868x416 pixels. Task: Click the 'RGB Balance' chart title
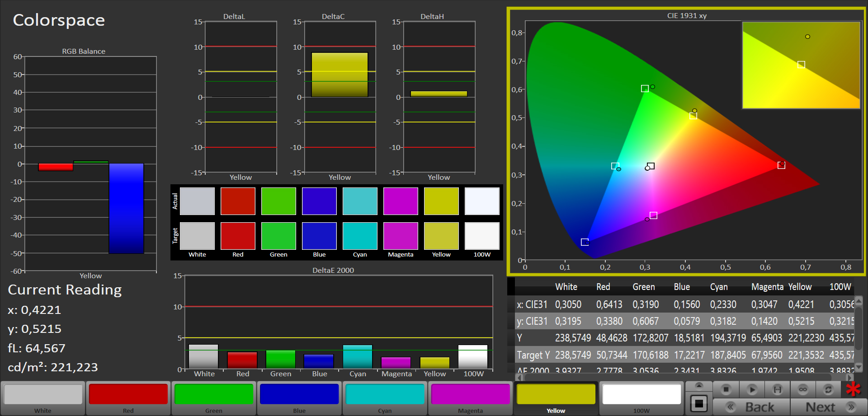pos(84,51)
